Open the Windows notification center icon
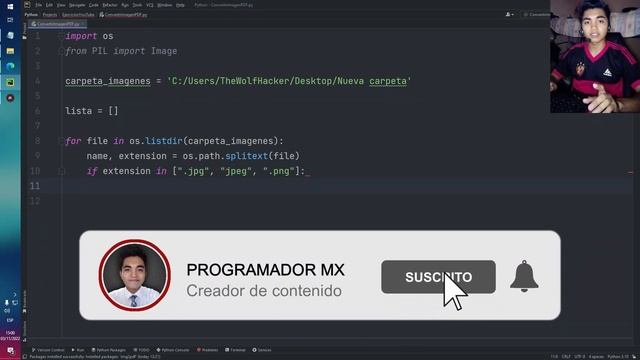640x360 pixels. [11, 351]
